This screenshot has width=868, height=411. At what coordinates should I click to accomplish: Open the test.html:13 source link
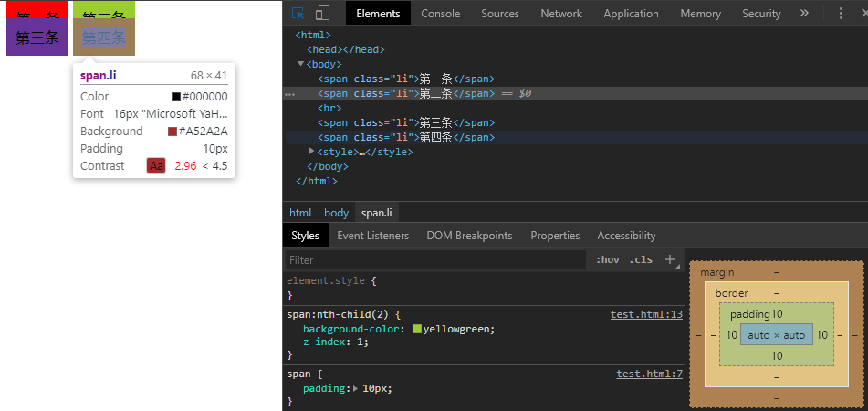tap(646, 315)
